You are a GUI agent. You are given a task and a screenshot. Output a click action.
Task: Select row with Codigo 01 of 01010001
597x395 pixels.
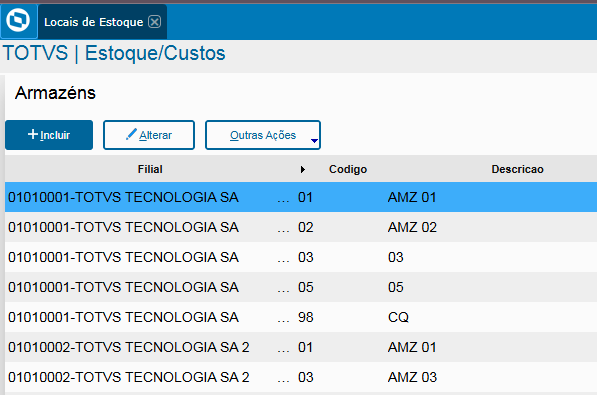click(x=301, y=197)
